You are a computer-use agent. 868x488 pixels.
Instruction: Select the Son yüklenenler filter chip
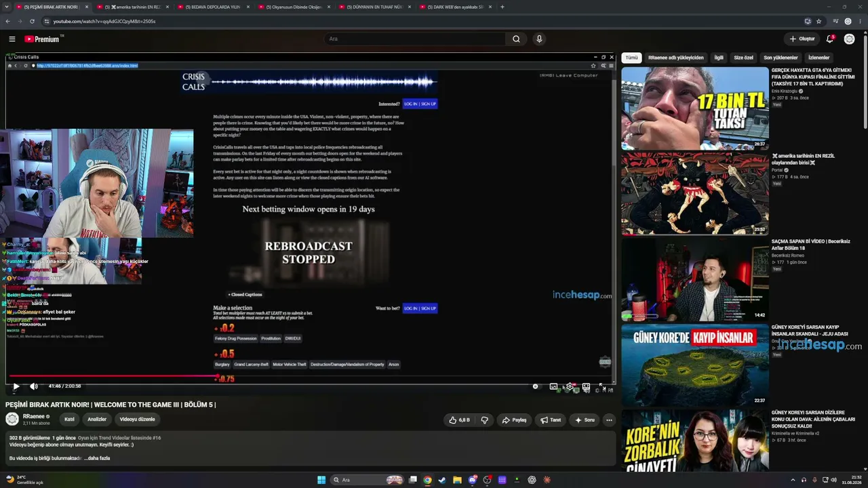pyautogui.click(x=781, y=58)
